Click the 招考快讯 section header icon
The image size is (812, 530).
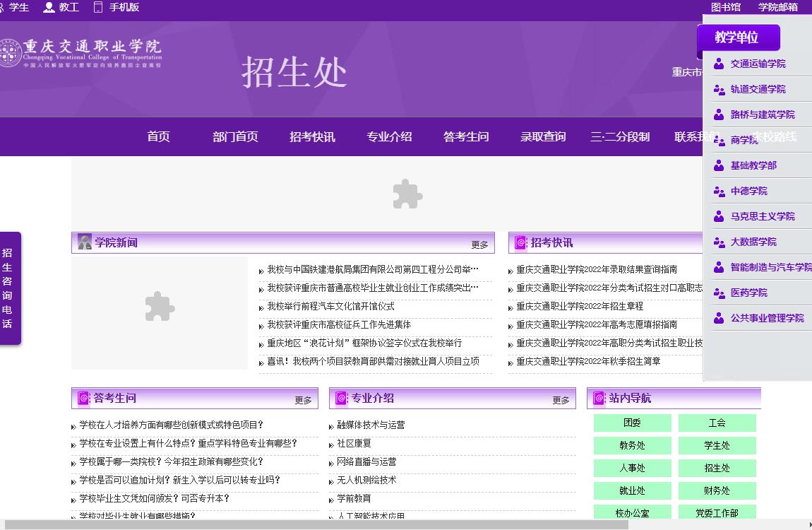click(x=520, y=242)
